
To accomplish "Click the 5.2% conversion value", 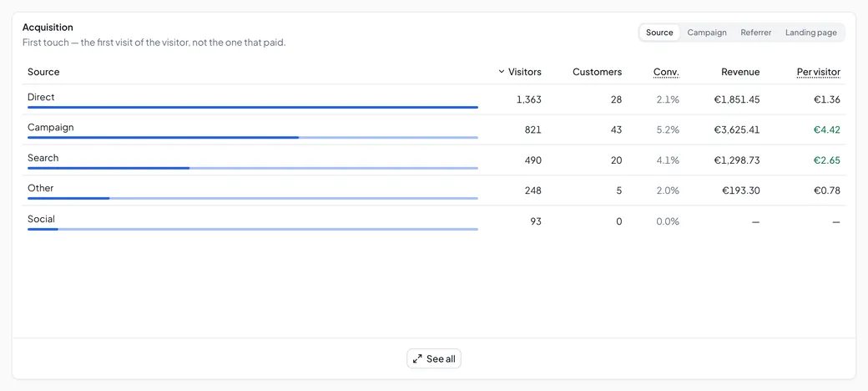I will (668, 130).
